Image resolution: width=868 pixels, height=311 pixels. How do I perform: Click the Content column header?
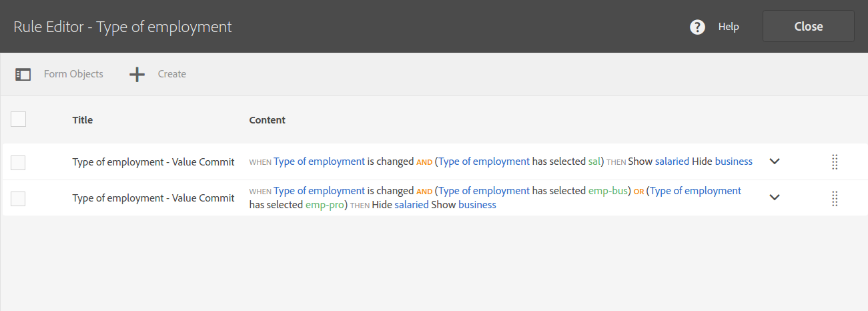(x=267, y=120)
